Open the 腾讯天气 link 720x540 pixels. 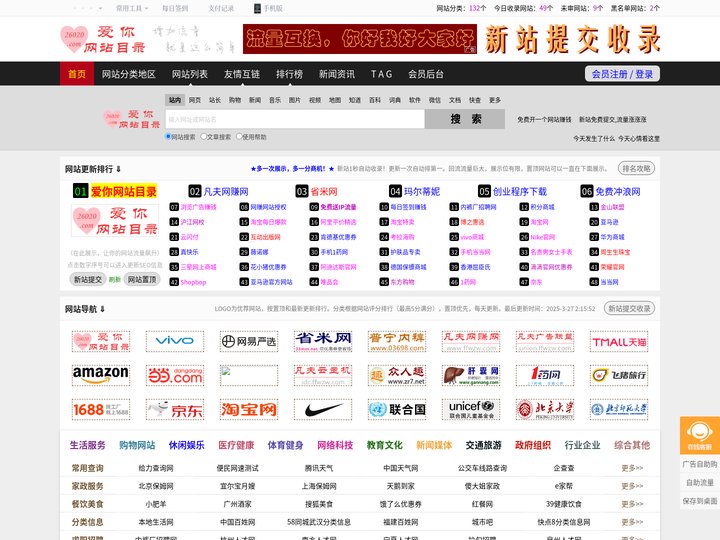click(319, 468)
